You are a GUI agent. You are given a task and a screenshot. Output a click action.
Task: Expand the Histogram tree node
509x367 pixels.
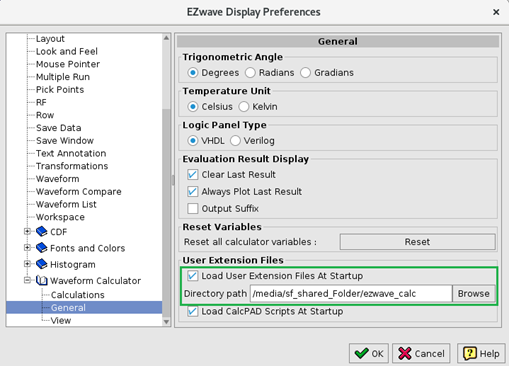pyautogui.click(x=27, y=264)
